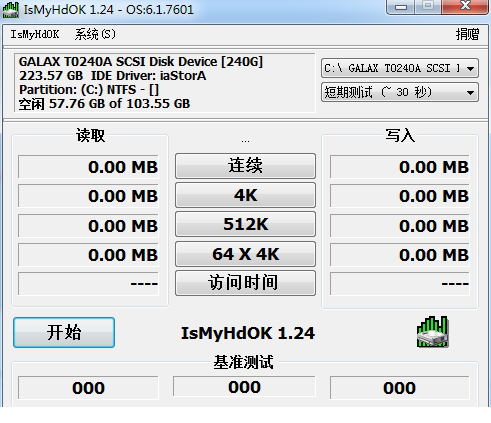Click the middle 基准测试 score field
Screen dimensions: 491x423
click(x=244, y=387)
